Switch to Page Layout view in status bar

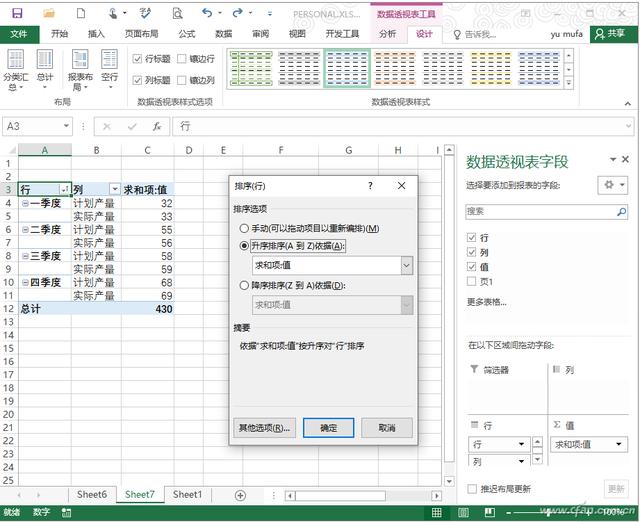coord(463,513)
